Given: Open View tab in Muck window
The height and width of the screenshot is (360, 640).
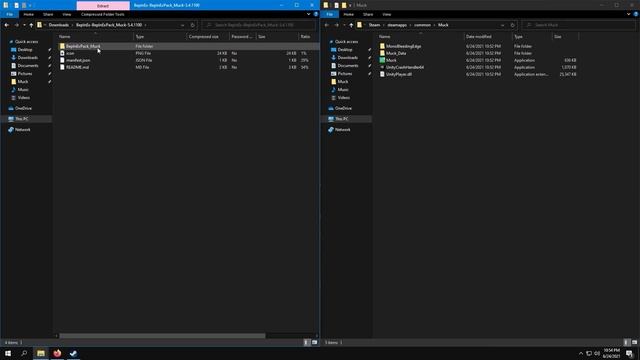Looking at the screenshot, I should pyautogui.click(x=387, y=14).
